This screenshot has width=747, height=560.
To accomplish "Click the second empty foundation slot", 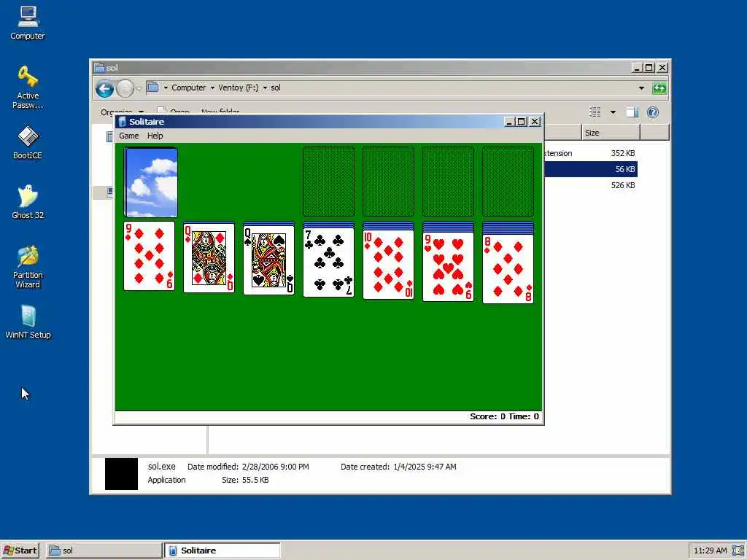I will point(388,182).
